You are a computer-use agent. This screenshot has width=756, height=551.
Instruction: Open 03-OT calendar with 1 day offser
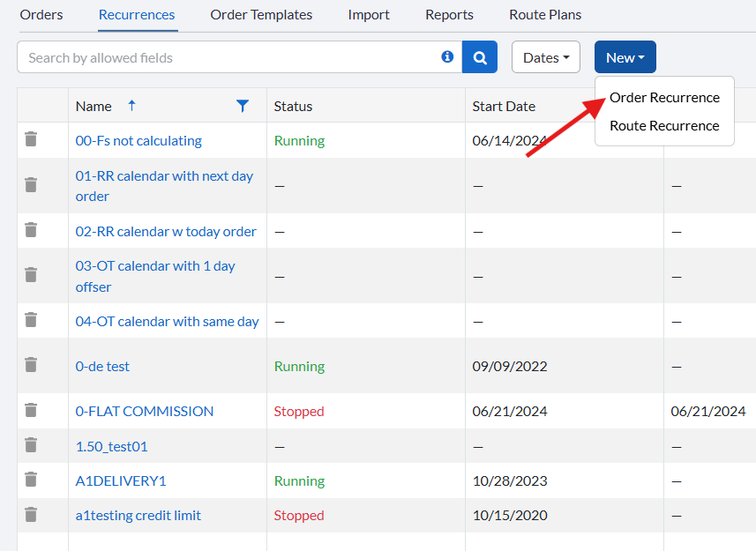click(155, 277)
